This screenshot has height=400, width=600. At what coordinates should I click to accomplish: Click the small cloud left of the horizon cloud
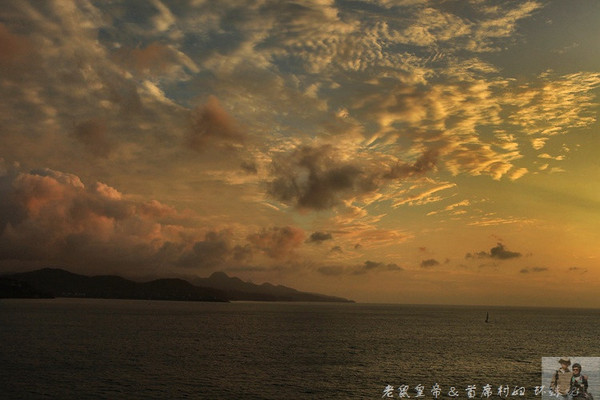pos(429,263)
